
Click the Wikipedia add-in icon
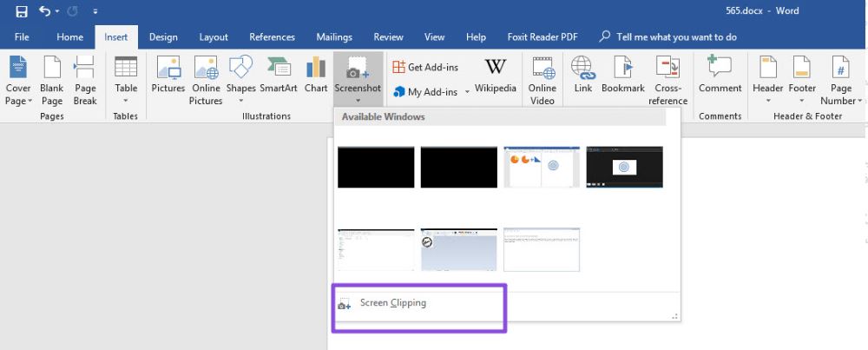click(495, 75)
